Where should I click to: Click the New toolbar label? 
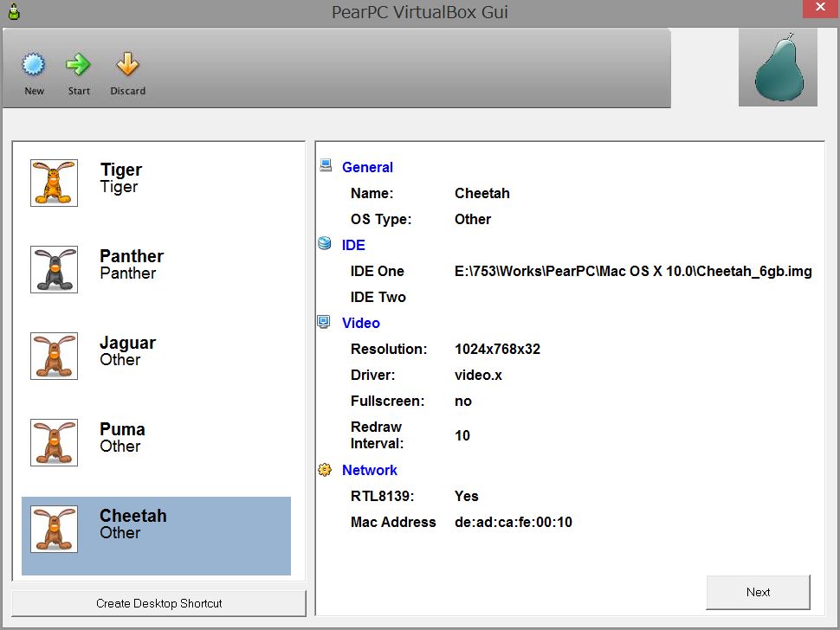pyautogui.click(x=35, y=91)
